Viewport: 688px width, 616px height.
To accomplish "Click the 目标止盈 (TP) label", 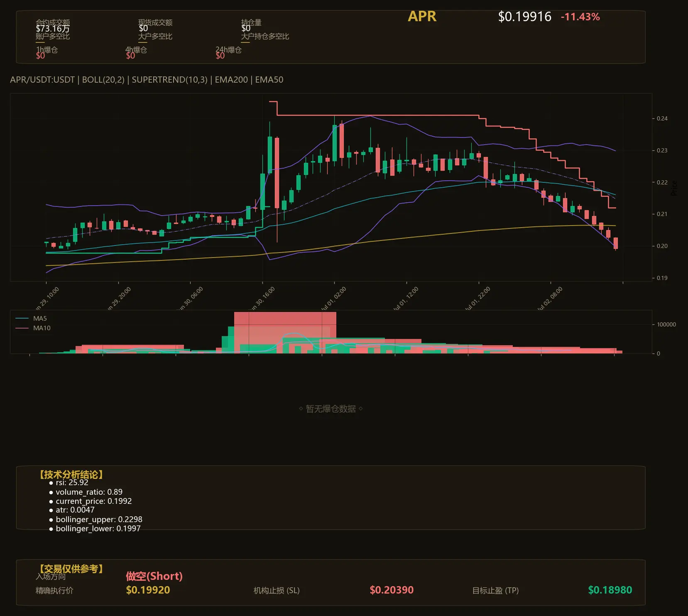I will [495, 591].
